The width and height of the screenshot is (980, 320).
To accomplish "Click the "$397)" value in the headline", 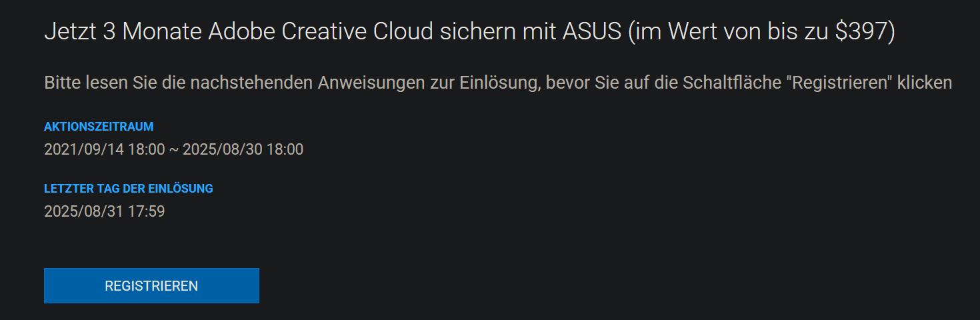I will click(x=865, y=32).
